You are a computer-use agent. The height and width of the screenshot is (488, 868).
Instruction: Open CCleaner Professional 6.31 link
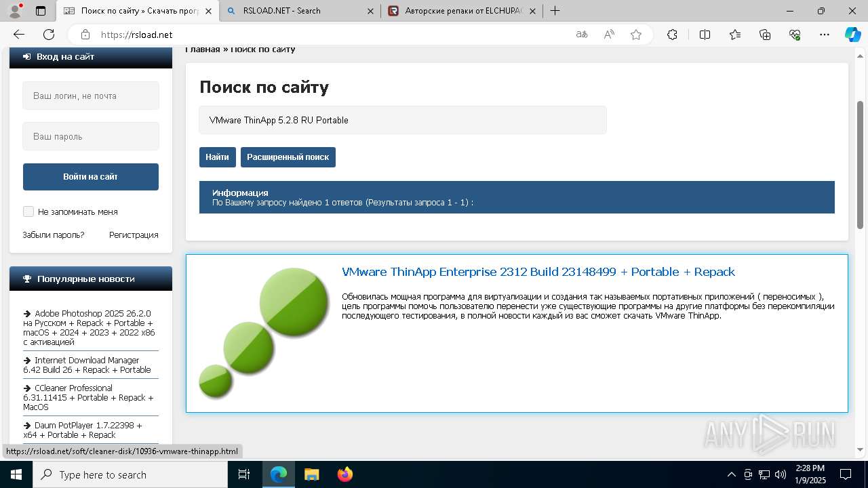tap(88, 397)
